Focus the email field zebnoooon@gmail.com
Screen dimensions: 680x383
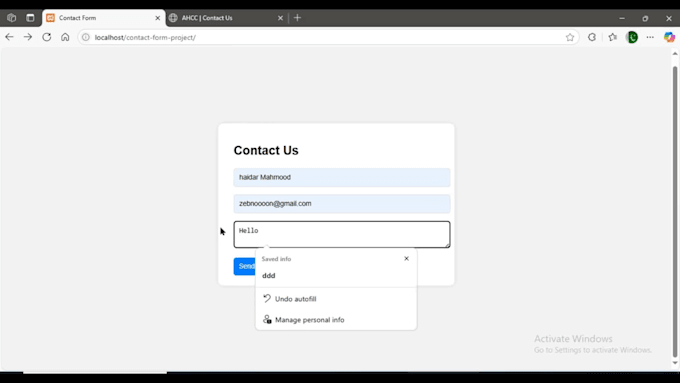[342, 204]
